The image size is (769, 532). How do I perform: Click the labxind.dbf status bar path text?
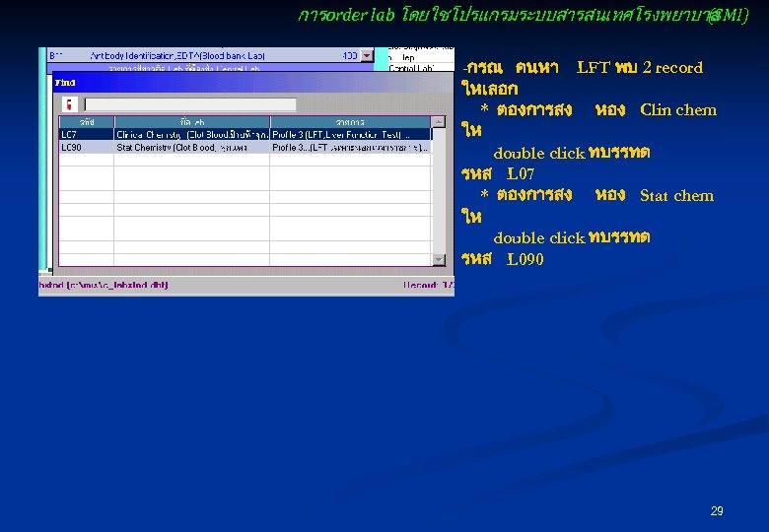(x=104, y=285)
